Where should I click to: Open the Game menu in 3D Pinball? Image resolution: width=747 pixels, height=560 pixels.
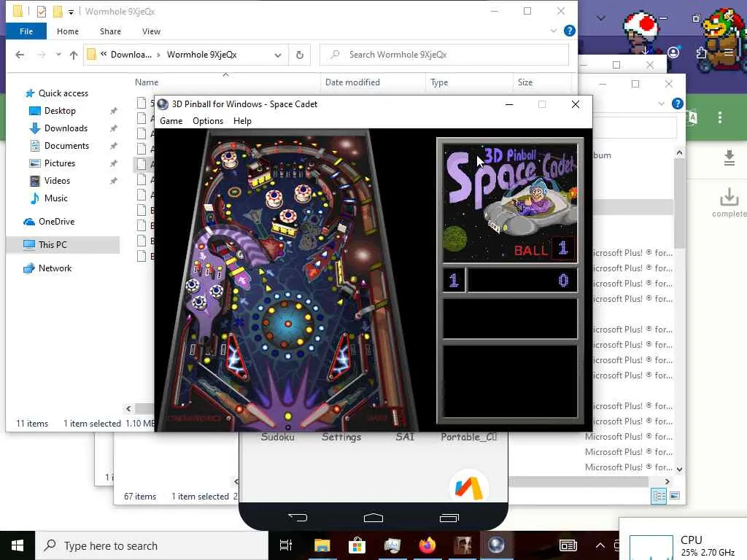(171, 121)
